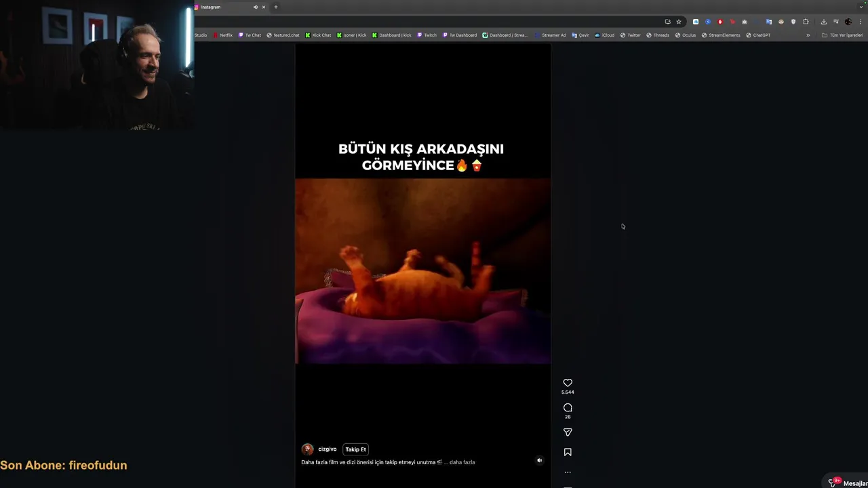Expand hidden bookmarks chevron

[x=808, y=35]
